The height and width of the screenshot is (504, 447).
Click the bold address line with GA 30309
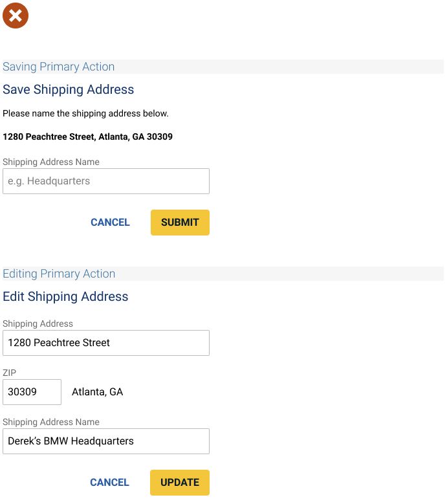pos(87,137)
